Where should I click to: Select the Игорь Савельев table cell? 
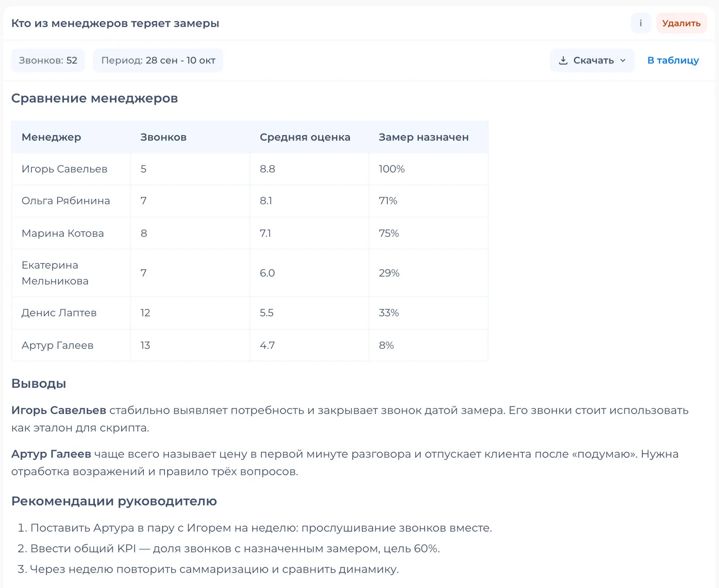click(71, 169)
